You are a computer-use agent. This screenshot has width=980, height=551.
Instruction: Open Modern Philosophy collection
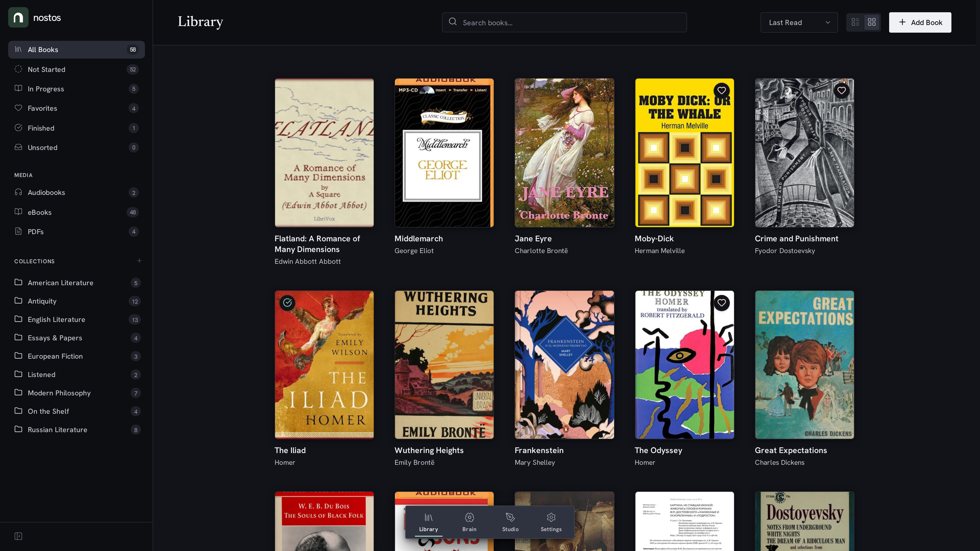coord(77,393)
